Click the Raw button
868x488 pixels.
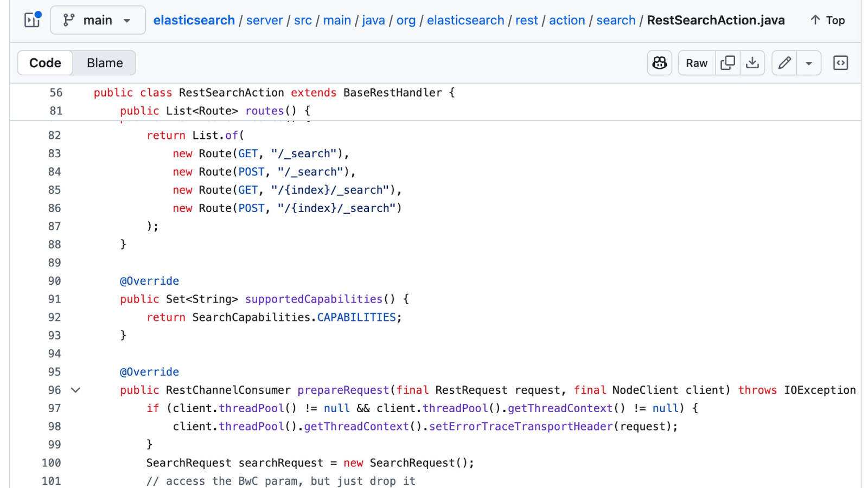coord(696,63)
